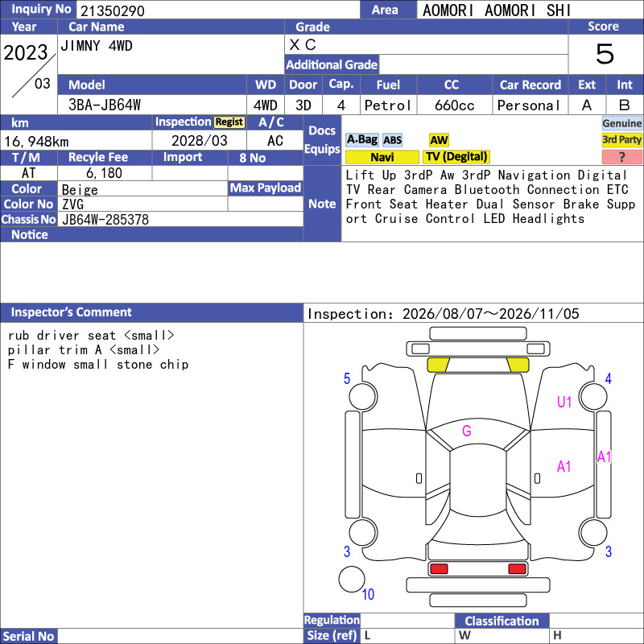
Task: Select the TV (Degital) badge
Action: 456,157
